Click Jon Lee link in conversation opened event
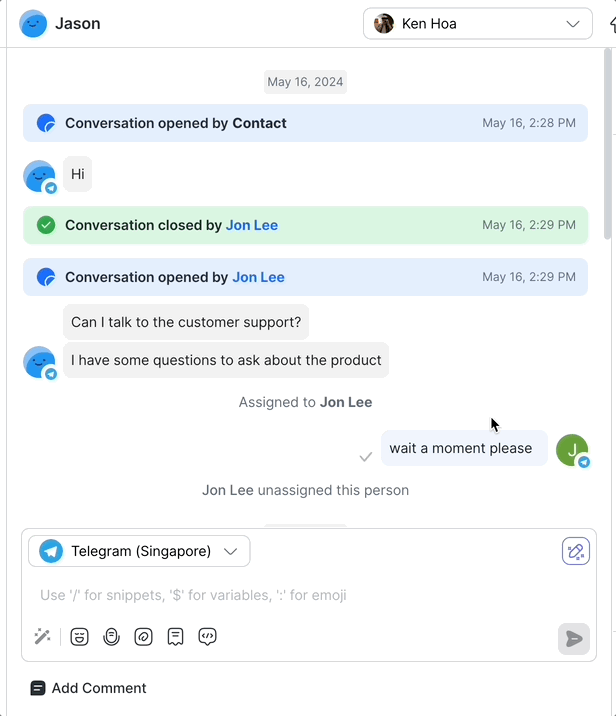The height and width of the screenshot is (716, 616). point(258,277)
